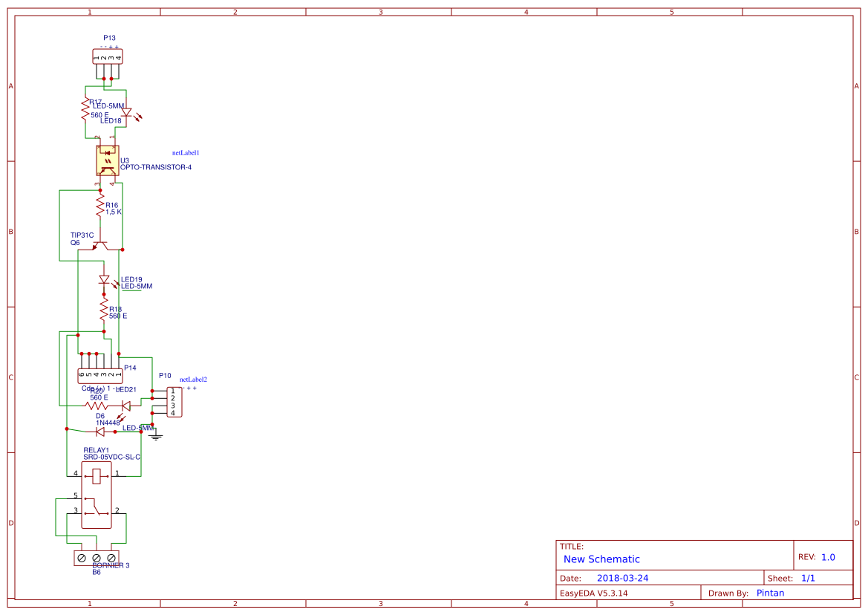Screen dimensions: 868x615
Task: Click the EasyEDA V5.3.14 version text
Action: pos(594,593)
